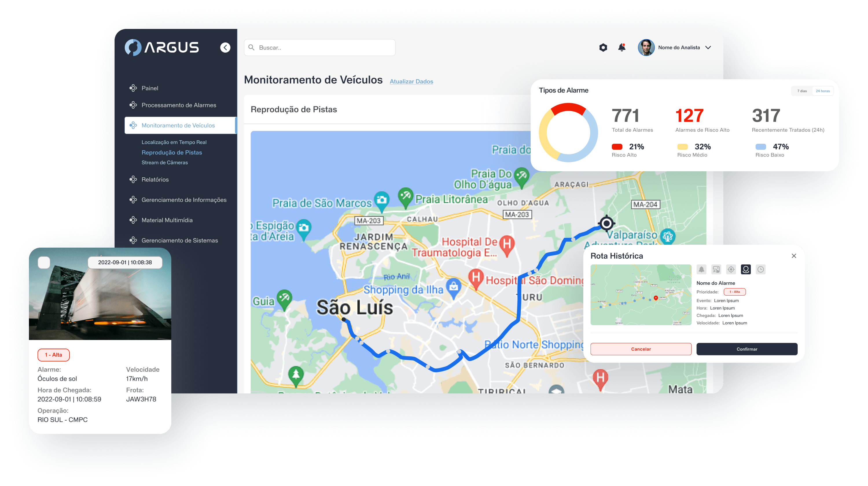868x486 pixels.
Task: Click the analyst profile avatar
Action: [x=646, y=47]
